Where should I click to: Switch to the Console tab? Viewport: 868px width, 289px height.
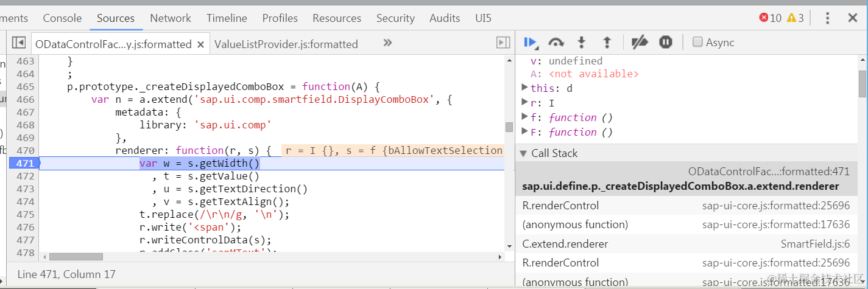pyautogui.click(x=62, y=18)
